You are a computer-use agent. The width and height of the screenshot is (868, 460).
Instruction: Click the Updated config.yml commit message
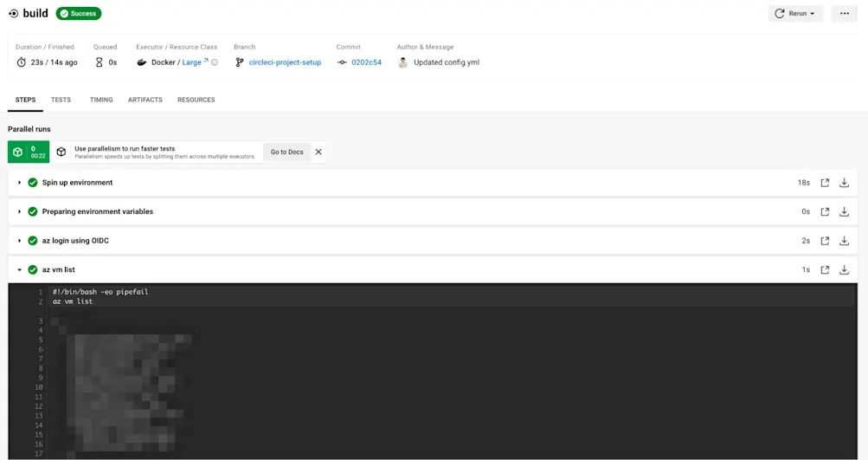tap(447, 62)
